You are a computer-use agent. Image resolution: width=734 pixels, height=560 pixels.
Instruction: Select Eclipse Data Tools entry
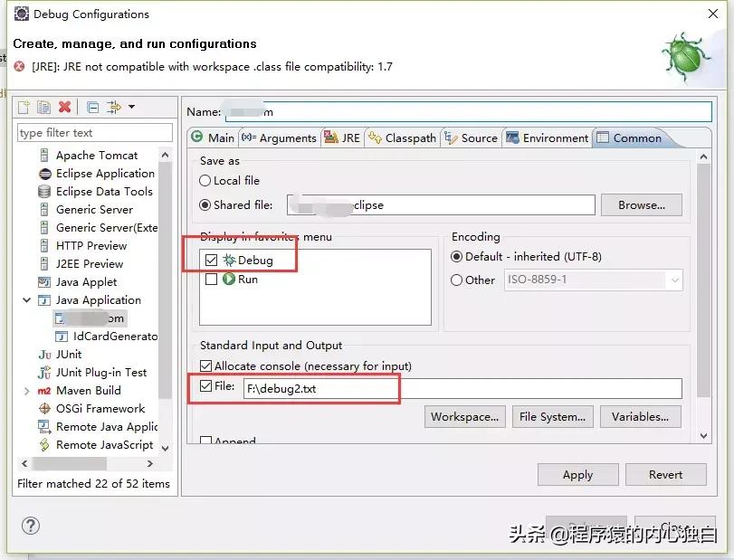[x=104, y=192]
